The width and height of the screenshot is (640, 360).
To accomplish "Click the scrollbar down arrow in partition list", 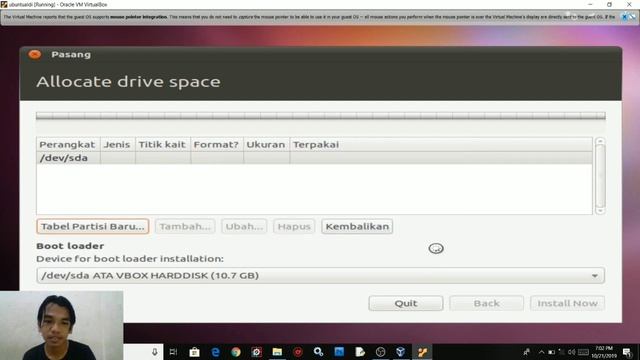I will [600, 211].
